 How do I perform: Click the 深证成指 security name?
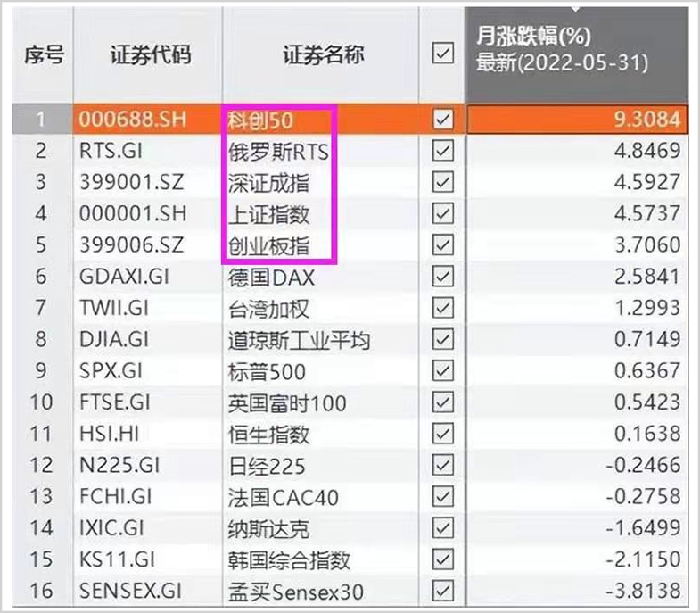[268, 183]
